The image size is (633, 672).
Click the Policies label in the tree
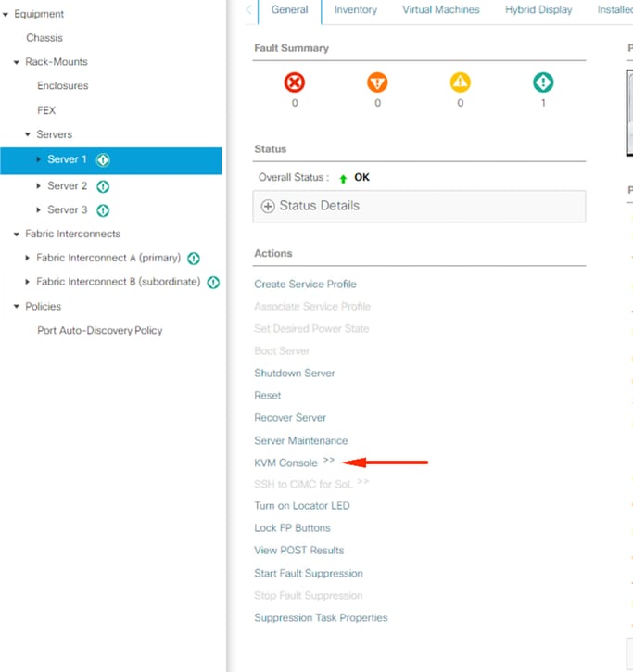pos(44,307)
